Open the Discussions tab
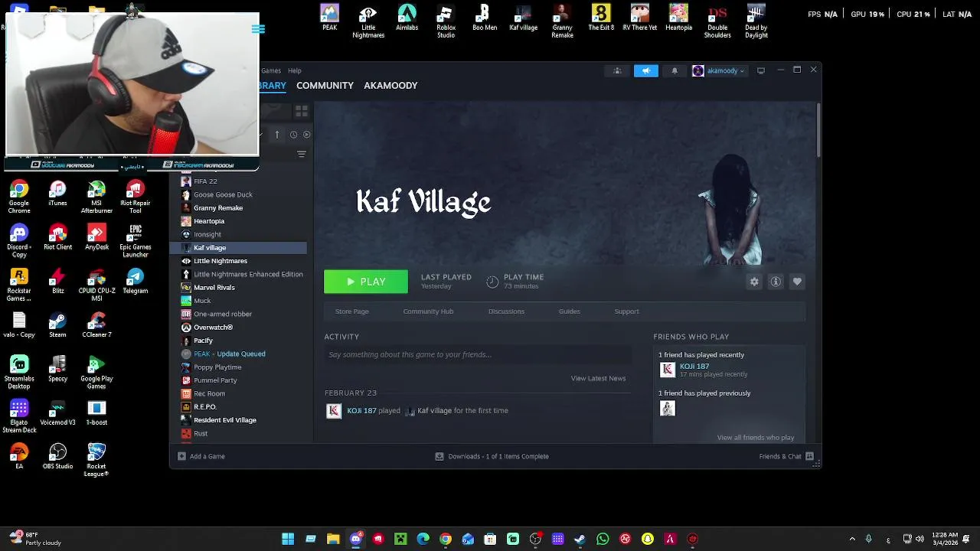The image size is (980, 551). (506, 311)
